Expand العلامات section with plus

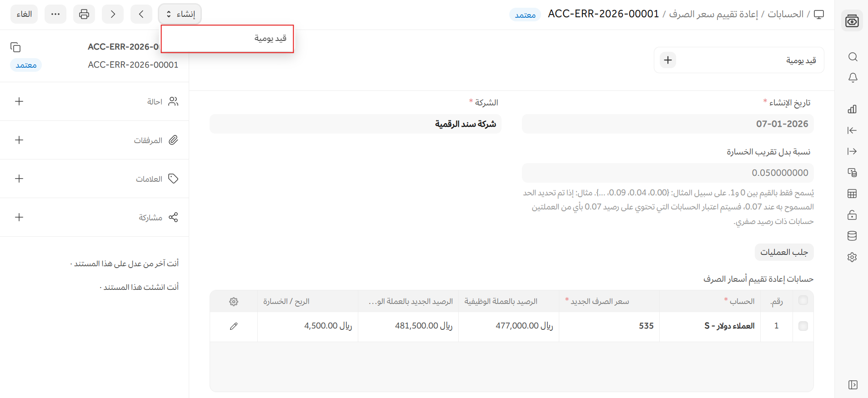[x=19, y=179]
